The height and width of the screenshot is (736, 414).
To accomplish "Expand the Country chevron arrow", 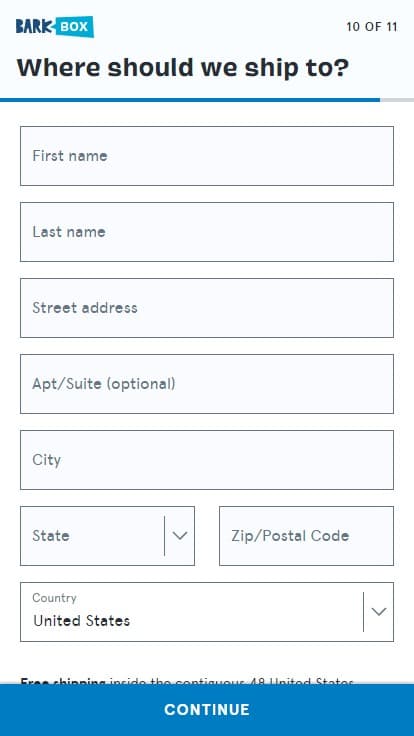I will [x=379, y=612].
